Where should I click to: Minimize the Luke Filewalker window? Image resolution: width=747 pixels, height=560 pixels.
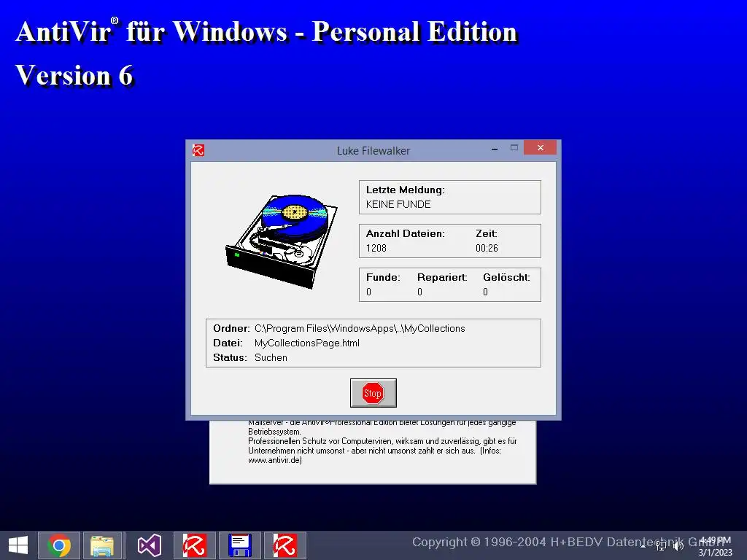[495, 149]
